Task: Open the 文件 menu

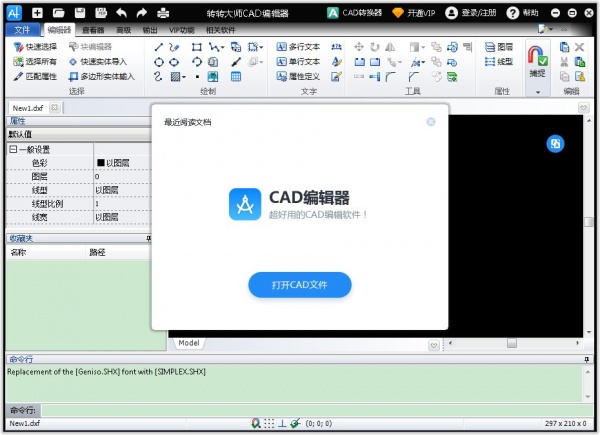Action: coord(22,29)
